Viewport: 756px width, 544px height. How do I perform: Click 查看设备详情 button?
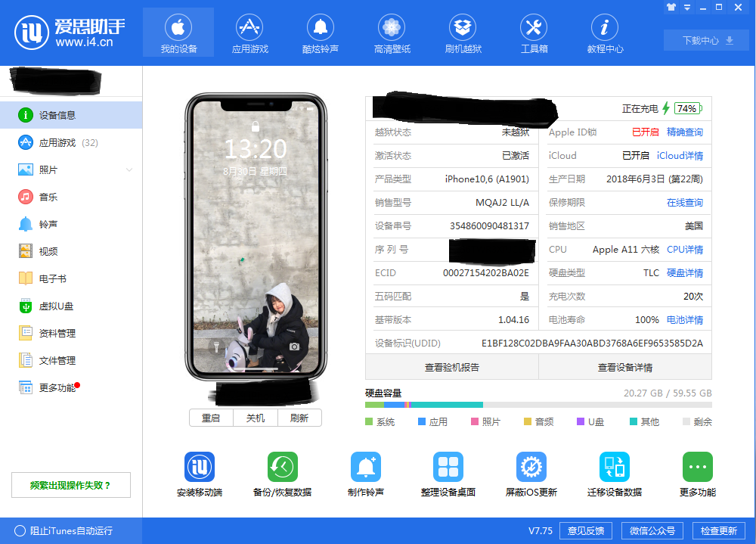(625, 368)
